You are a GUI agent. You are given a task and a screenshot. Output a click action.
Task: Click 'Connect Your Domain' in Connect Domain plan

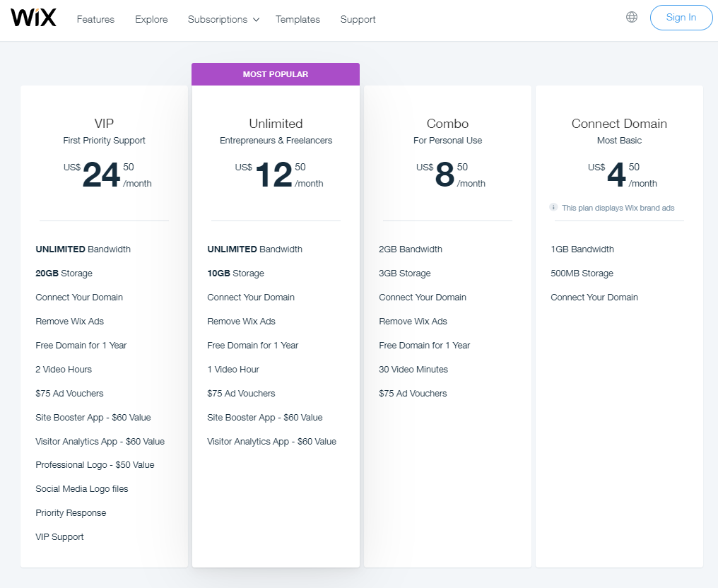pyautogui.click(x=594, y=298)
